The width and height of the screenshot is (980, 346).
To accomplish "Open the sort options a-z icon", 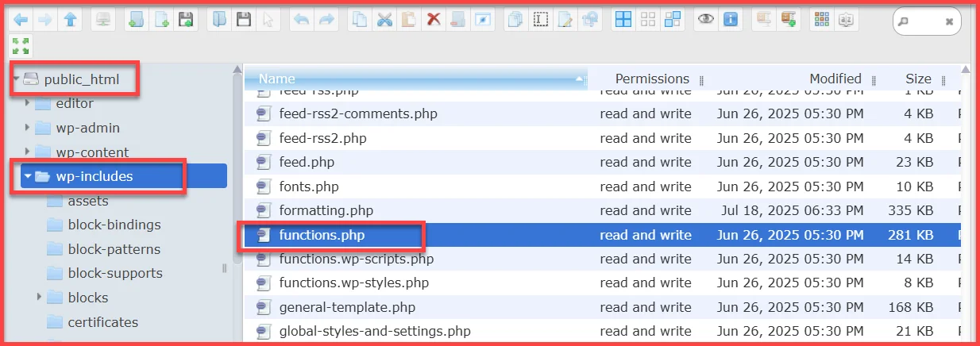I will (x=846, y=19).
